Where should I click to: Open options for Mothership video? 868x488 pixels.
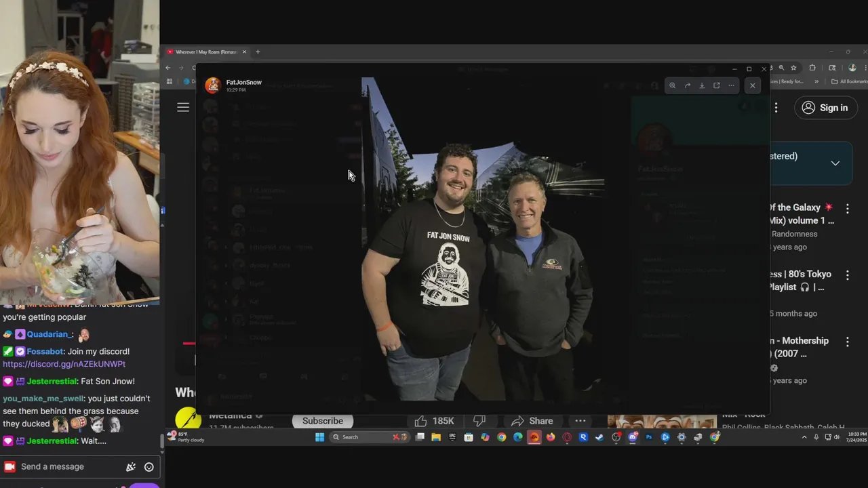(x=847, y=342)
